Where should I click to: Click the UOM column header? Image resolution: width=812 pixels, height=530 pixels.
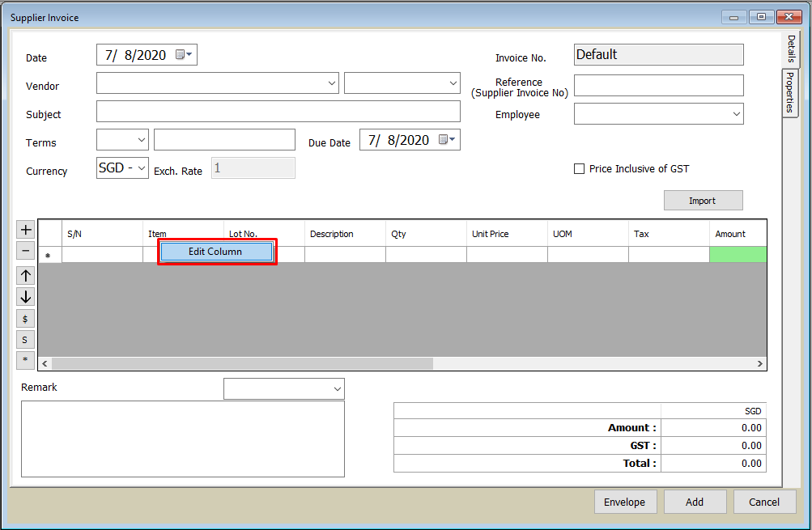tap(588, 233)
